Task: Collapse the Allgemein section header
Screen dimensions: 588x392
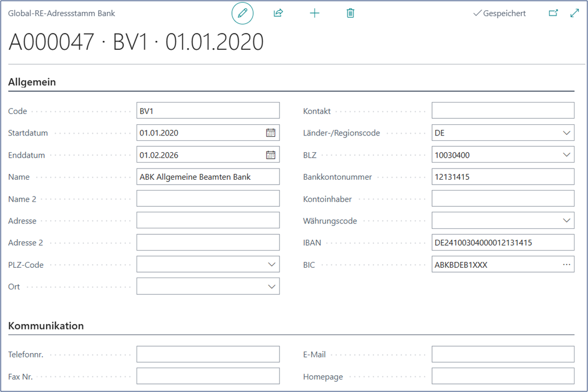Action: [32, 83]
